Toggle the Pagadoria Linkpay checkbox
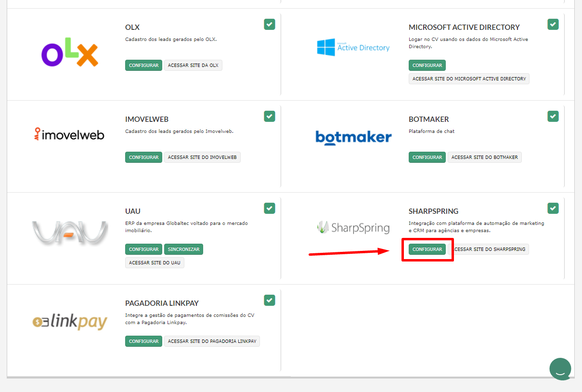582x392 pixels. click(x=270, y=300)
